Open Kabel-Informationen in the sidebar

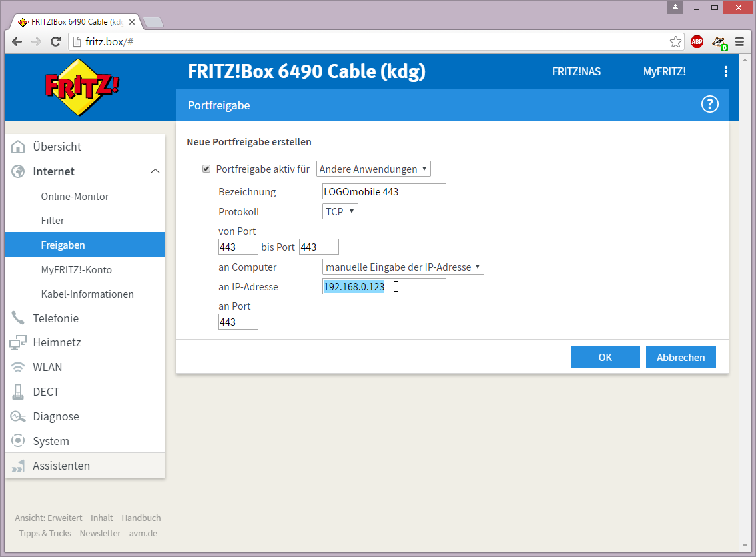[x=87, y=294]
